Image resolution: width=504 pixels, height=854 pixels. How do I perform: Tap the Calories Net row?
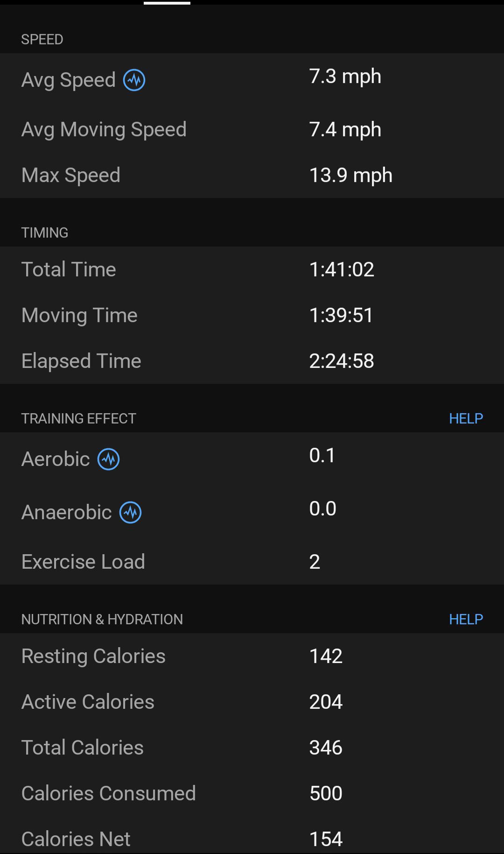252,839
